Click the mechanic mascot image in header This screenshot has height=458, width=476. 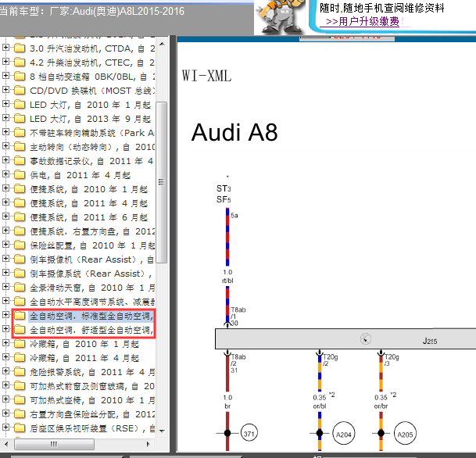tap(280, 16)
